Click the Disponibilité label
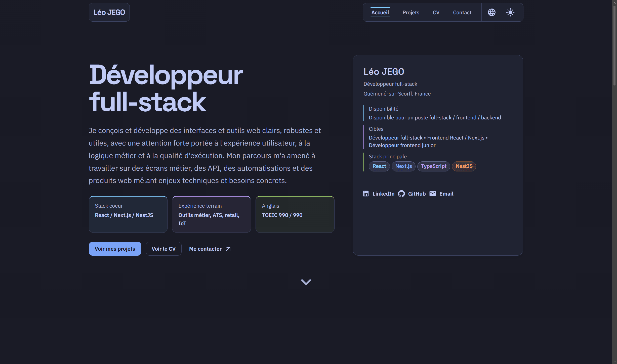617x364 pixels. [384, 109]
